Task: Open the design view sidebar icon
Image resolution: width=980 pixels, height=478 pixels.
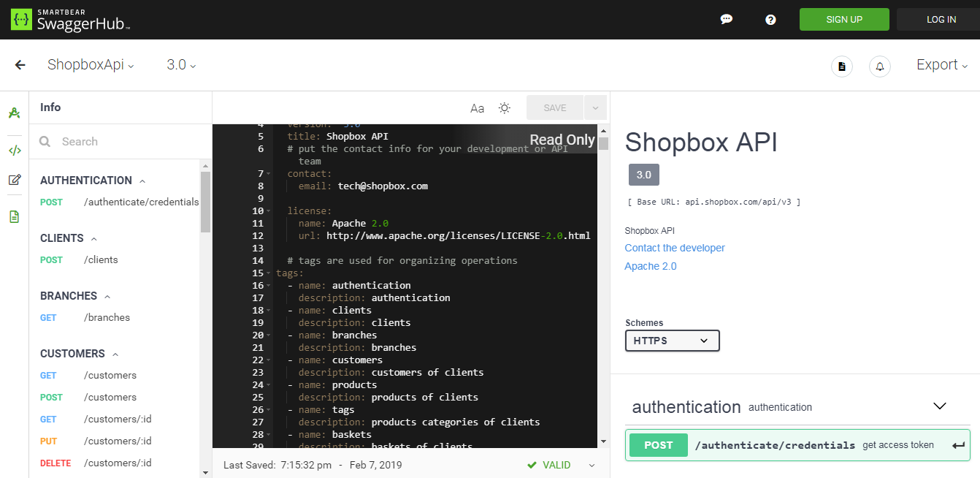Action: coord(14,113)
